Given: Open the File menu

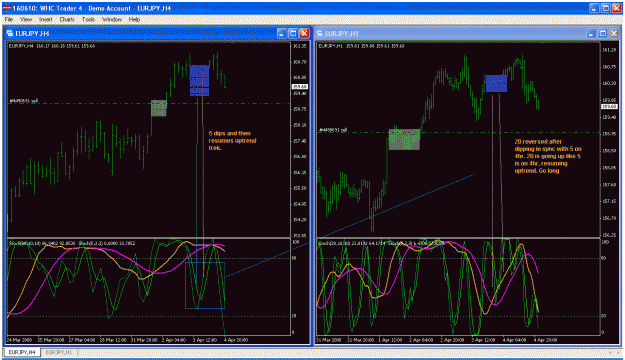Looking at the screenshot, I should coord(8,19).
